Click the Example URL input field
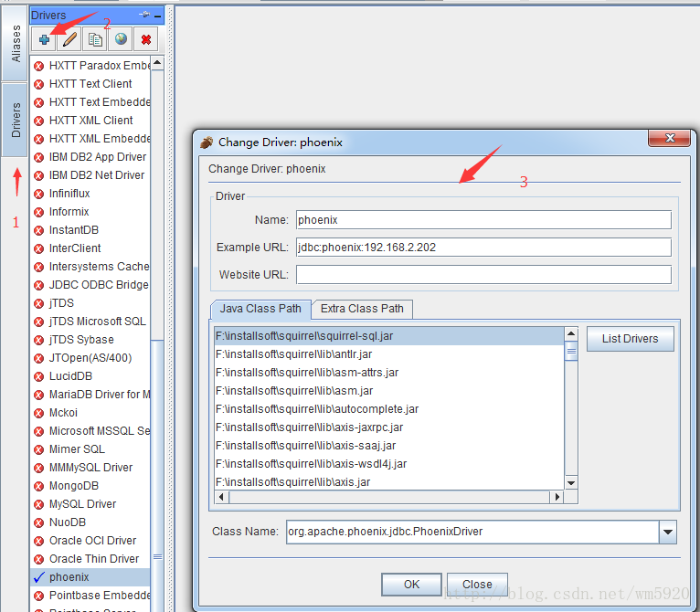This screenshot has height=612, width=700. [x=483, y=248]
